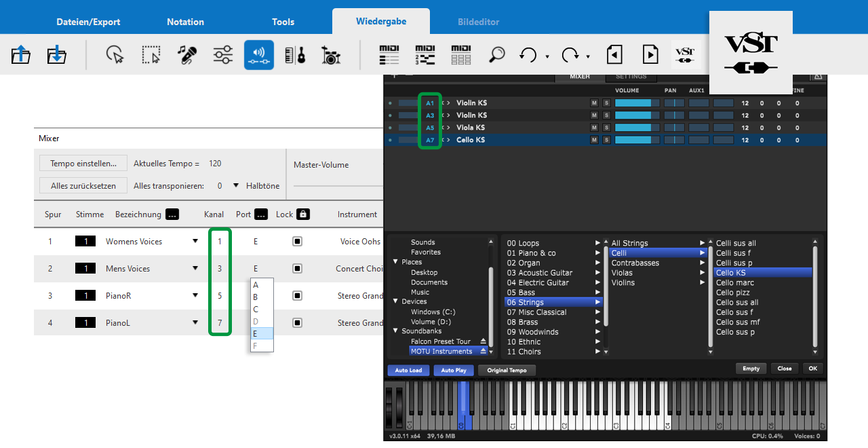868x448 pixels.
Task: Click the undo arrow icon
Action: click(x=528, y=55)
